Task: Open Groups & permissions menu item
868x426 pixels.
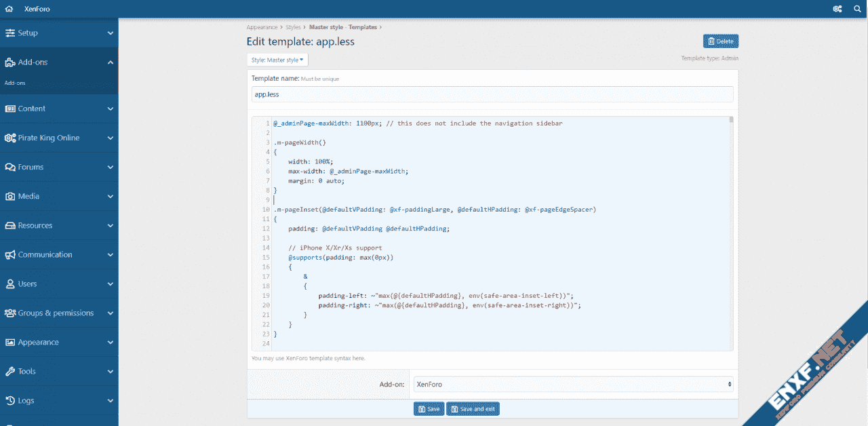Action: click(x=56, y=313)
